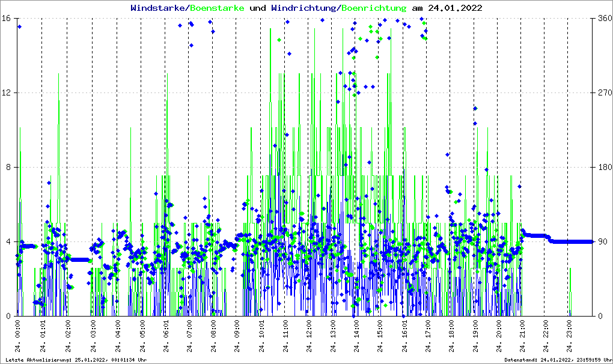Click time label '24. 11:00'

point(285,336)
